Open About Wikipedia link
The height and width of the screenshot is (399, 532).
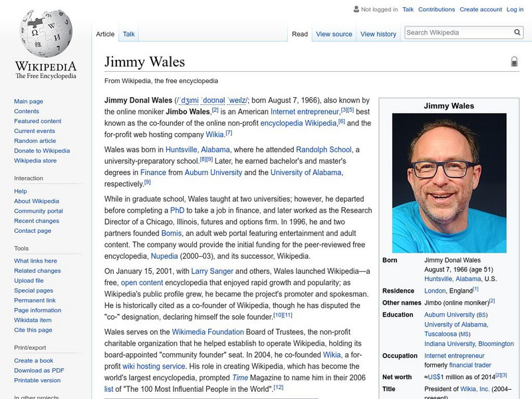coord(37,201)
